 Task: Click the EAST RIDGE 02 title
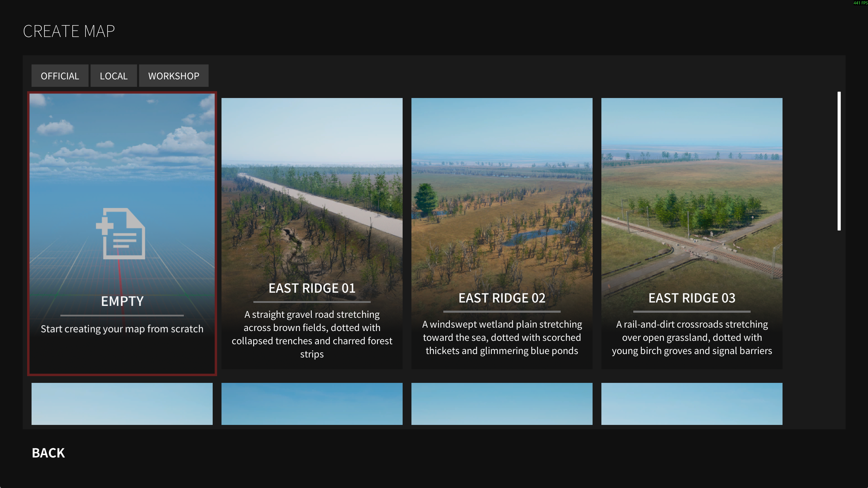coord(502,298)
